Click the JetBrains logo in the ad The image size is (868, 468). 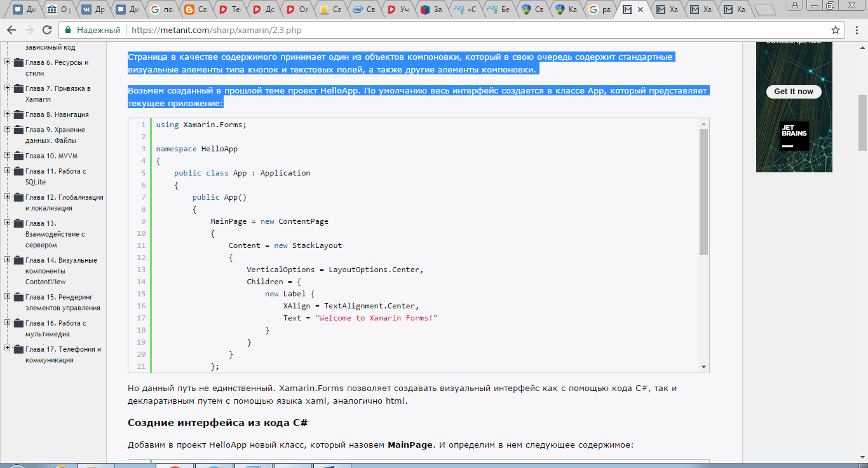794,136
